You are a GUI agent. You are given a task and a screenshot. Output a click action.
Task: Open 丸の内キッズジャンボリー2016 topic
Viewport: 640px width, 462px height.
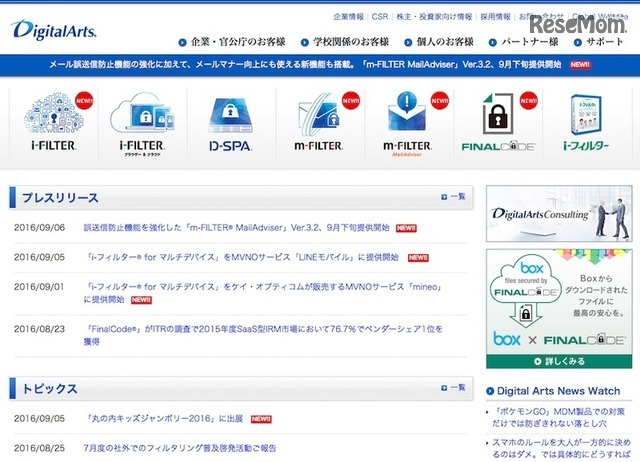pos(163,419)
